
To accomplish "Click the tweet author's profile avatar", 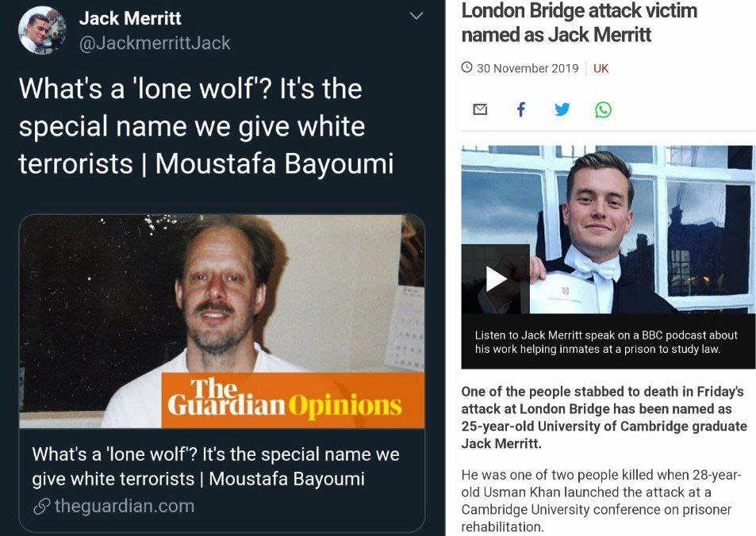I will [x=42, y=30].
